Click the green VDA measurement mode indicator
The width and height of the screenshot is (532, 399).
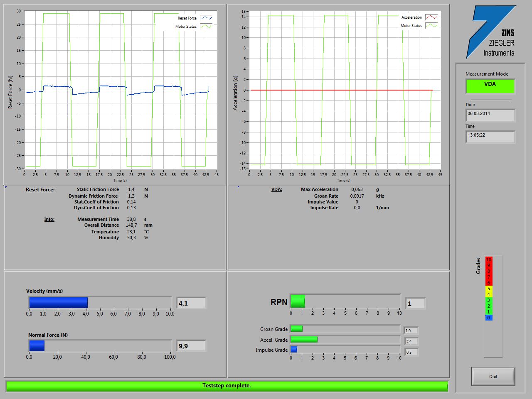pos(490,86)
